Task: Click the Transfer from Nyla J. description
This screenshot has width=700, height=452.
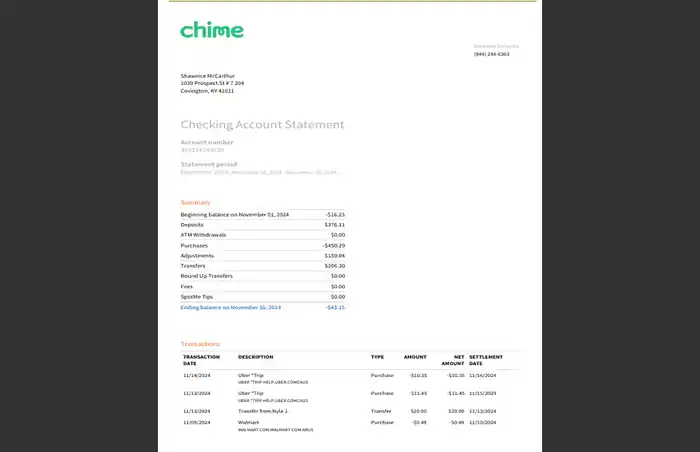Action: [x=262, y=411]
